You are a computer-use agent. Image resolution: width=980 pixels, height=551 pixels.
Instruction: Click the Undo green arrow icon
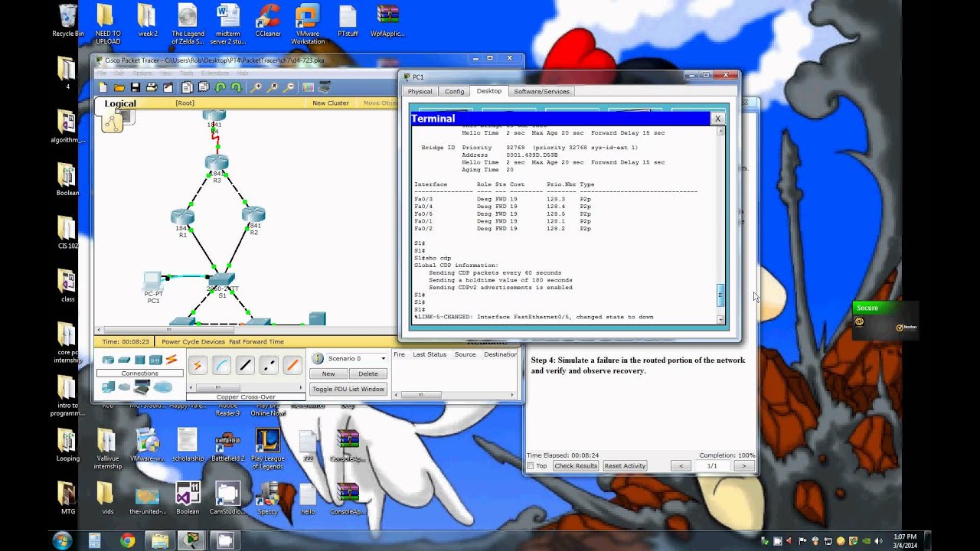pyautogui.click(x=220, y=87)
